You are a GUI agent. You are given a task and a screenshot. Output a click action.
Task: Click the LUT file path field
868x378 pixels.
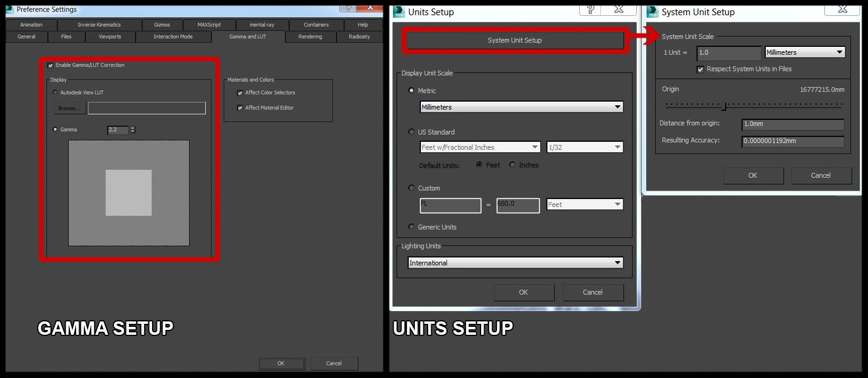click(147, 108)
